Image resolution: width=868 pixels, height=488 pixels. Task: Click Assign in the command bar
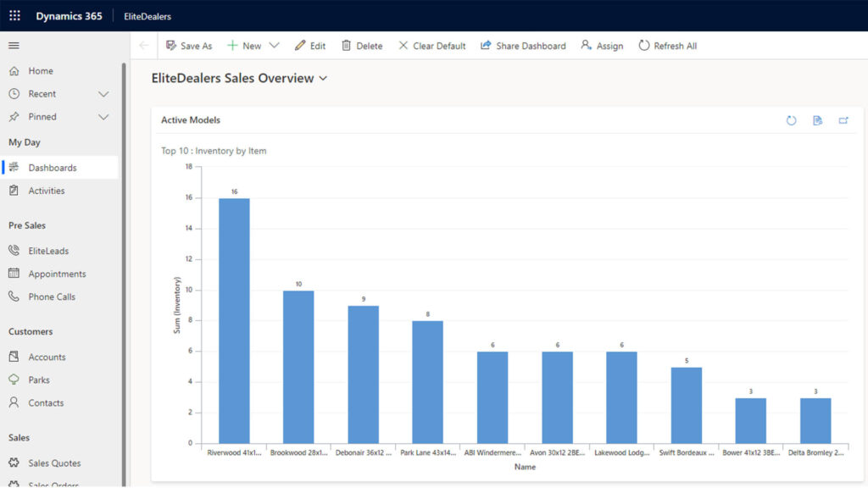(602, 46)
